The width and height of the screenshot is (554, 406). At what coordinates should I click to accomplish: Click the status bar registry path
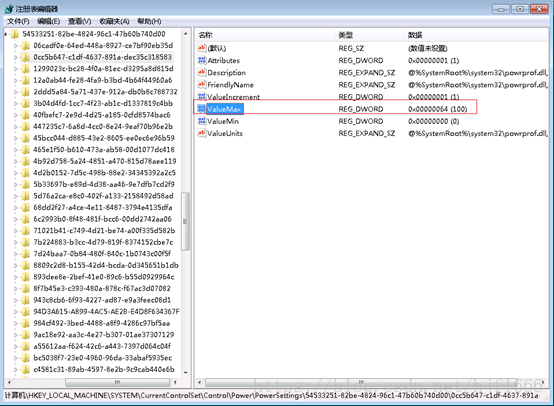point(272,395)
